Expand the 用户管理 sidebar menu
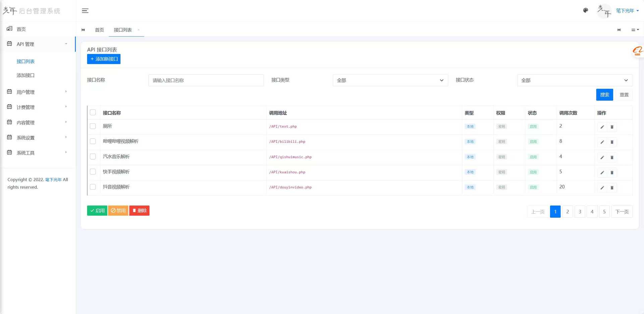Viewport: 644px width, 314px height. coord(37,92)
